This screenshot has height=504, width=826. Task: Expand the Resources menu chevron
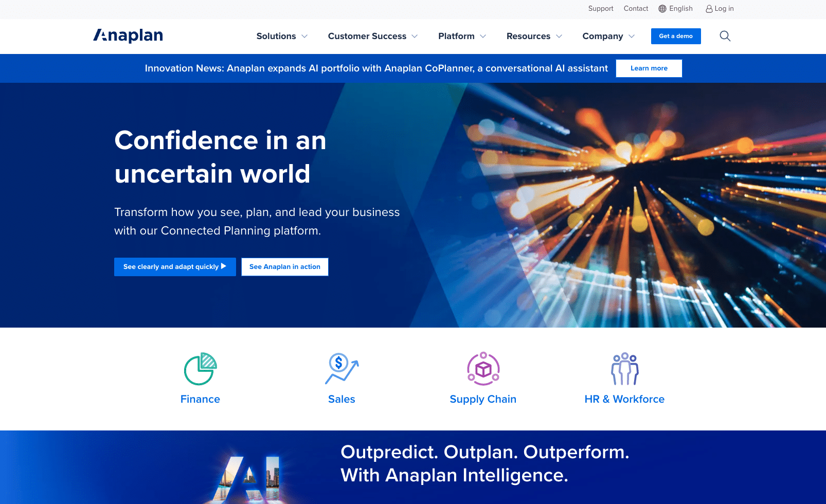[x=559, y=37]
